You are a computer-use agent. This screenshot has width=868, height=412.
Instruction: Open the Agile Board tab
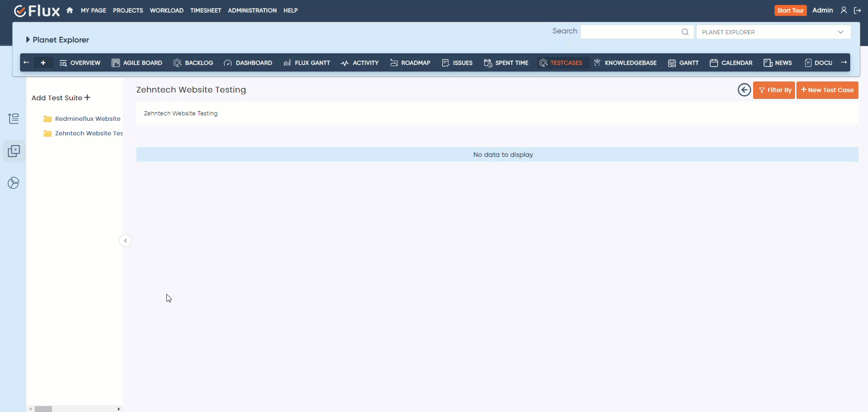point(137,63)
